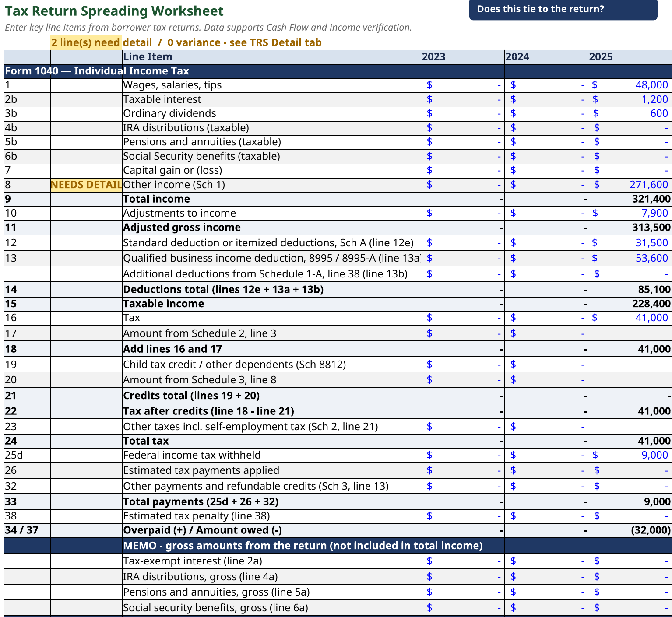
Task: Select the 2024 Pensions and annuities (taxable) cell
Action: point(546,142)
